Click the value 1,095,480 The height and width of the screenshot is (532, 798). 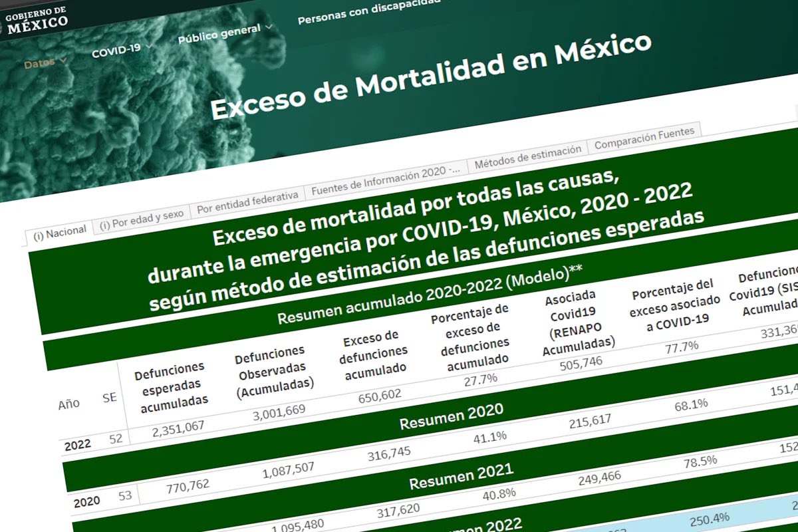pyautogui.click(x=297, y=527)
